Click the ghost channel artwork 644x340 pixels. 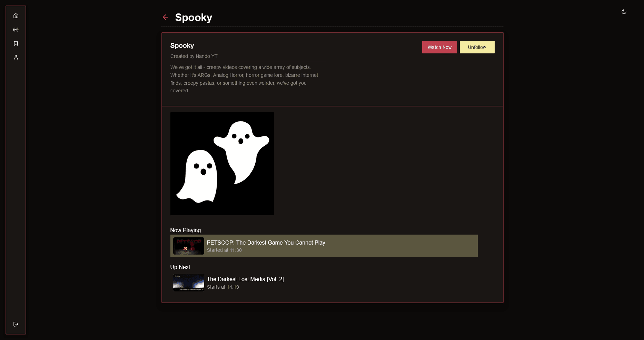point(222,164)
